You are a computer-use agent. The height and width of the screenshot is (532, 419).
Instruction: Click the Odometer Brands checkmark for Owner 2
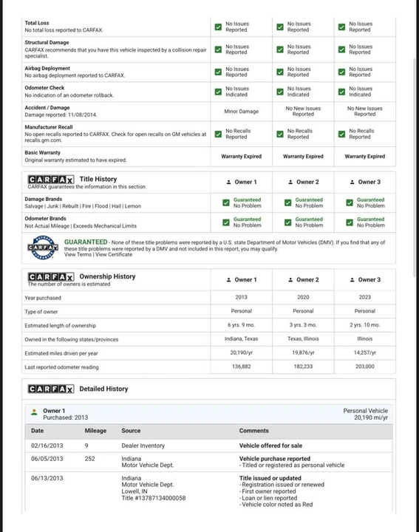point(287,222)
